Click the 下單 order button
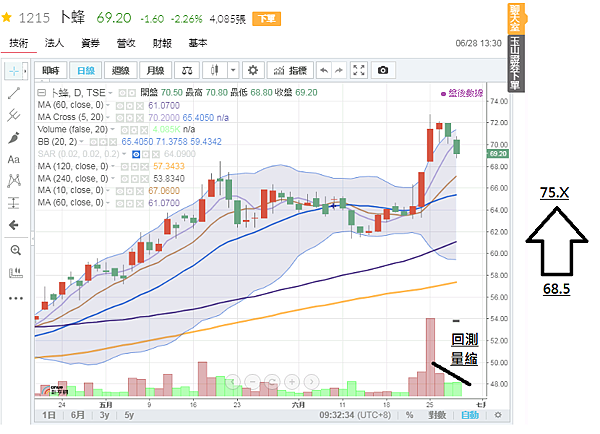This screenshot has width=600, height=434. 265,18
